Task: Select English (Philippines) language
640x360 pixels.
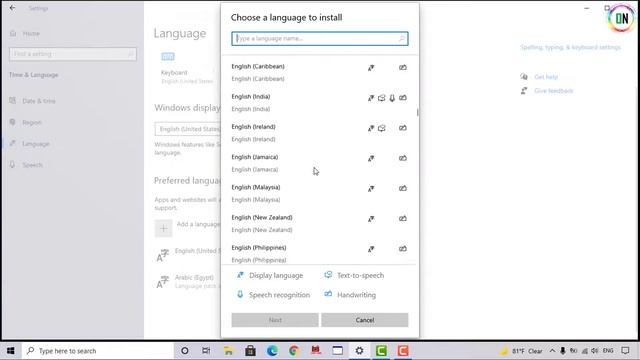Action: click(319, 253)
